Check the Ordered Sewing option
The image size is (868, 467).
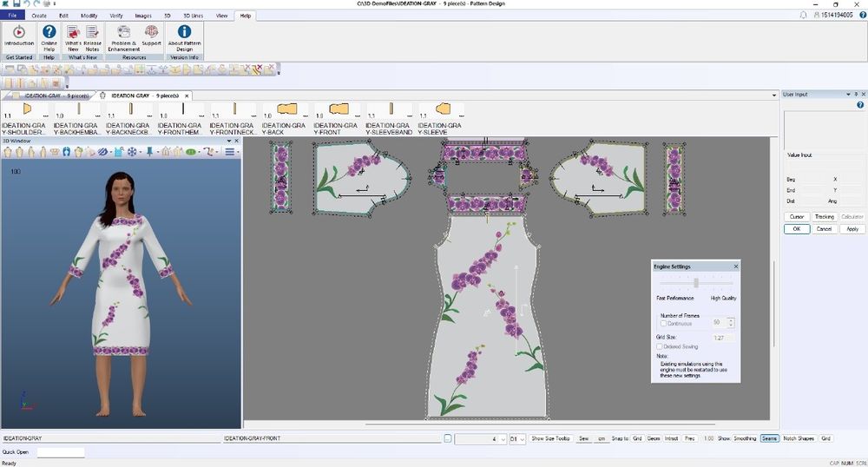(x=659, y=346)
